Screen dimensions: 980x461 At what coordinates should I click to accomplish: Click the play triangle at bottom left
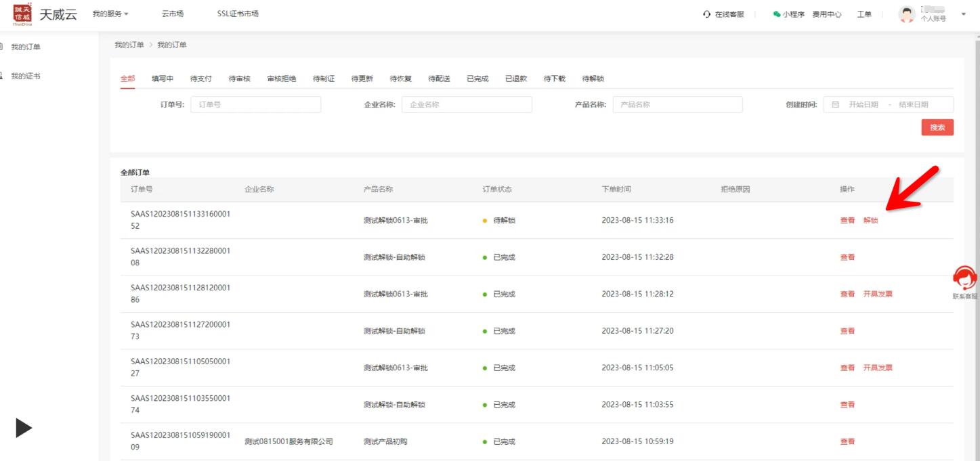pyautogui.click(x=24, y=428)
